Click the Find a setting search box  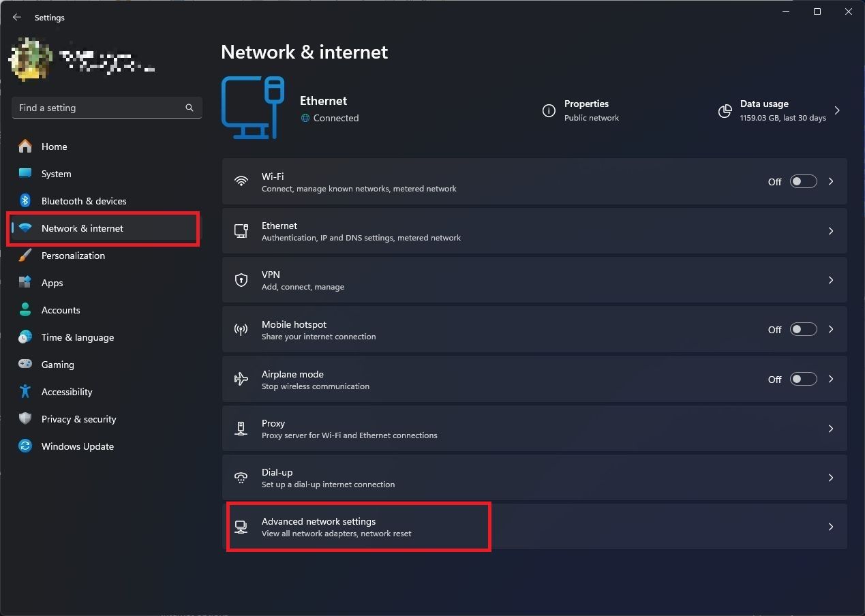106,107
